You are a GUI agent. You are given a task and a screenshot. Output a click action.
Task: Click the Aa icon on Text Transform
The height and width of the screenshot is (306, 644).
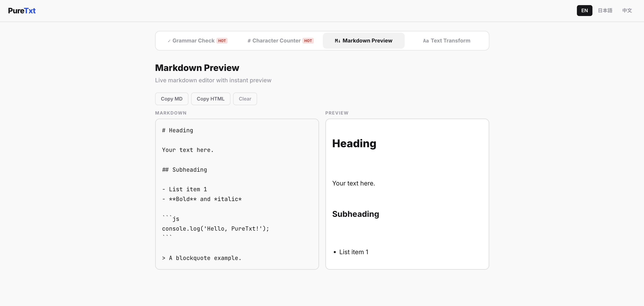(426, 41)
